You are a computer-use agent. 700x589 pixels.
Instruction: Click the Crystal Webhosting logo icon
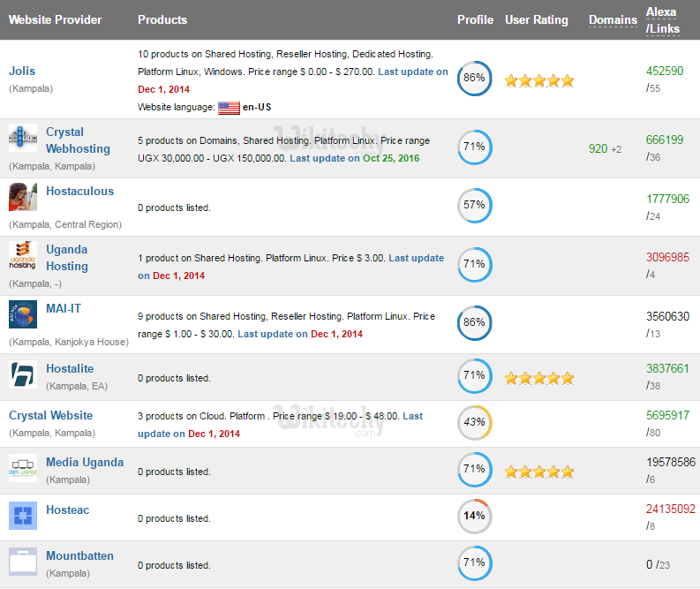(x=23, y=139)
